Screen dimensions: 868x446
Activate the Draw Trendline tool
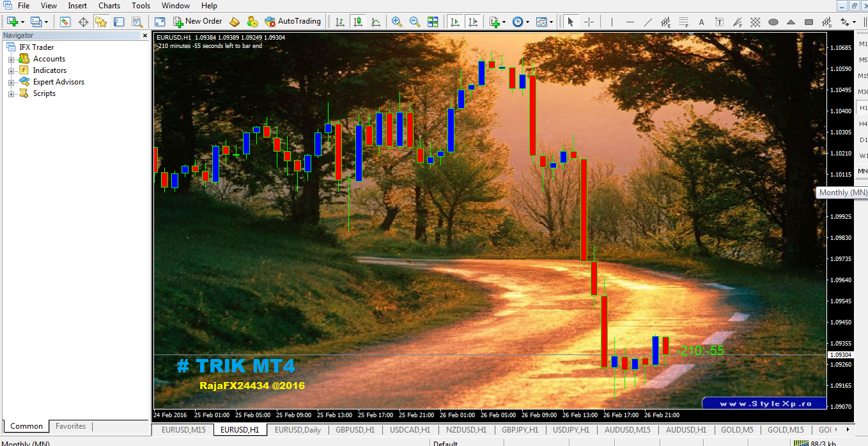[647, 21]
